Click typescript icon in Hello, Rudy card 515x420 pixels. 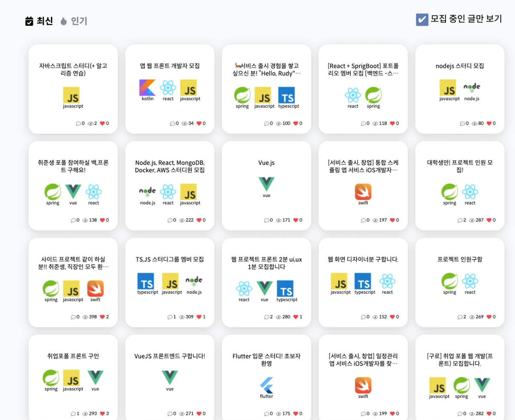tap(286, 95)
